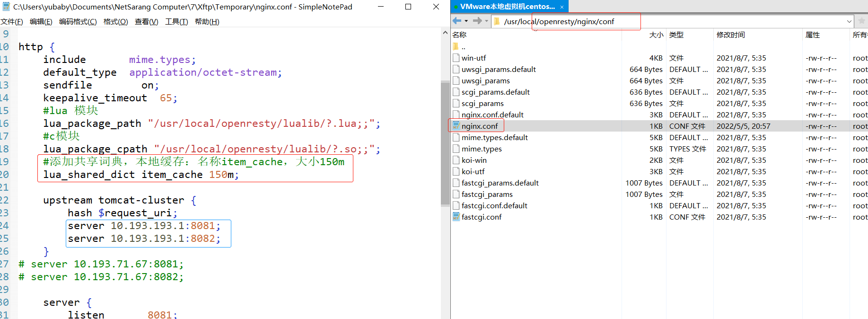
Task: Click the fastcgi.conf file name
Action: 482,217
